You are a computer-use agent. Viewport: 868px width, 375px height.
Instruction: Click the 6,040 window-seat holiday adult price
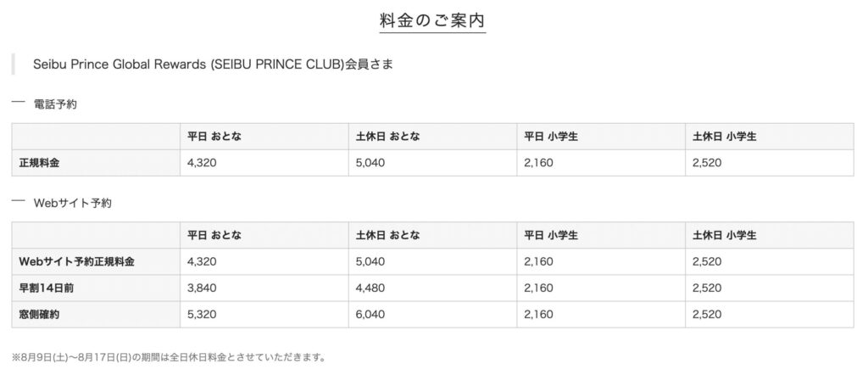370,315
